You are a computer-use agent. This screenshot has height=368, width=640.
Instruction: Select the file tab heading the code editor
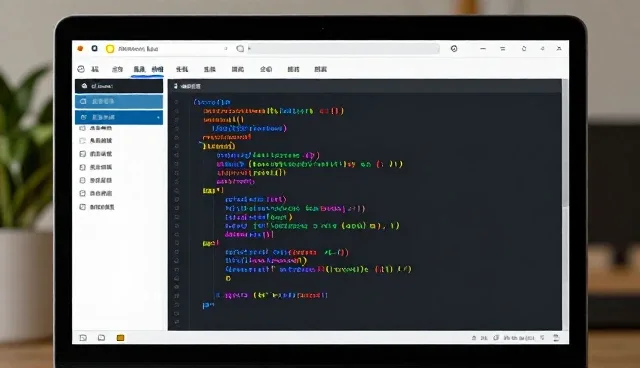coord(187,86)
